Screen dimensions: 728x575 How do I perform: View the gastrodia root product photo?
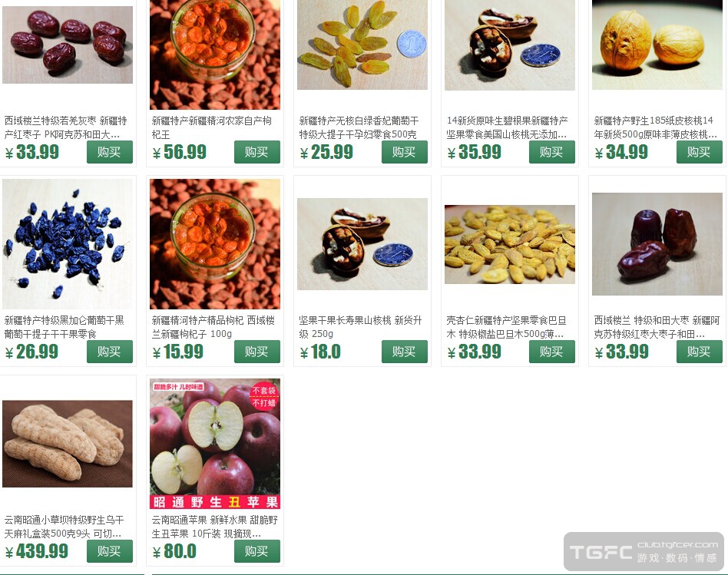tap(68, 444)
